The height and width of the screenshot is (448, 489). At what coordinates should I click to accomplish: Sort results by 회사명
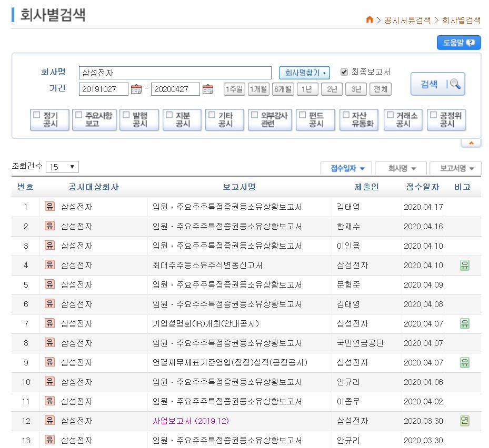401,169
